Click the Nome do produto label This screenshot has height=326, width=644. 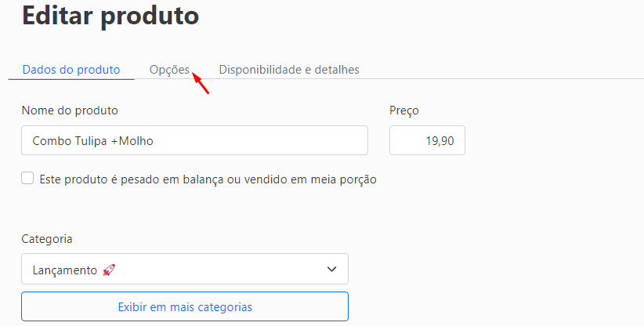pyautogui.click(x=70, y=110)
